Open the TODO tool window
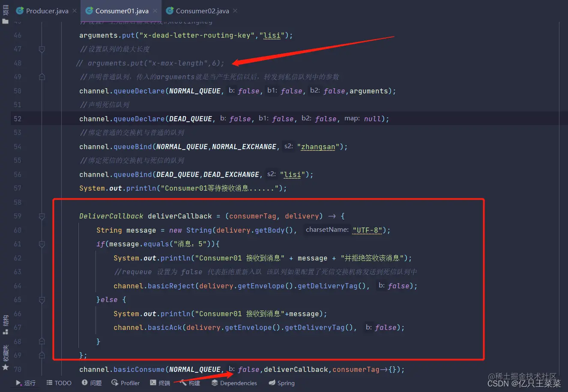 click(59, 383)
